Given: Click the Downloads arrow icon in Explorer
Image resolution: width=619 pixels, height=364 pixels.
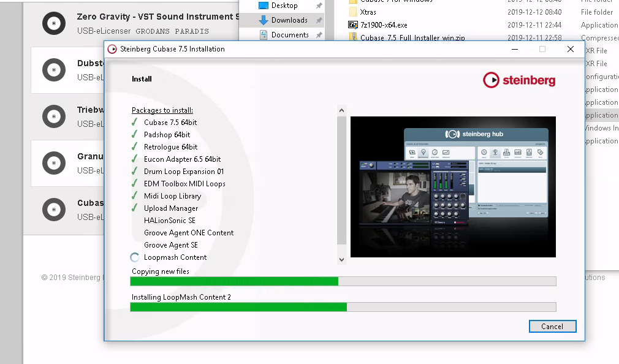Looking at the screenshot, I should pyautogui.click(x=264, y=20).
